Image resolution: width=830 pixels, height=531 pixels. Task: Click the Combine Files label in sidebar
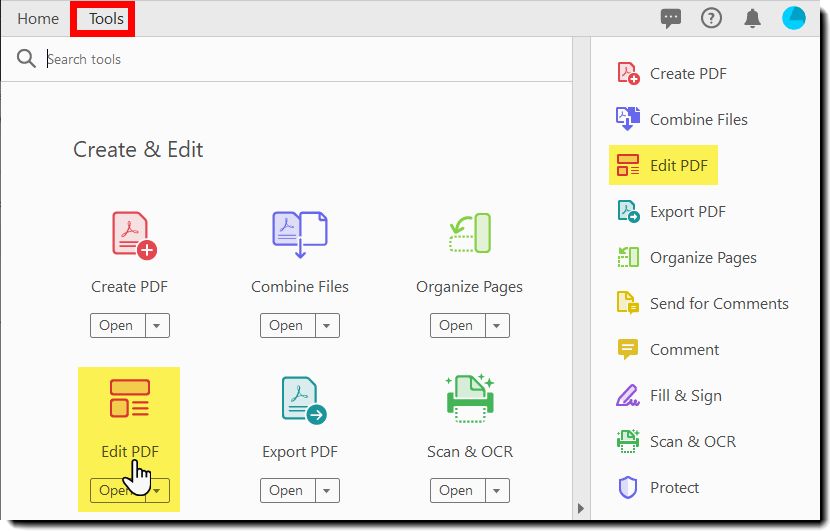[x=699, y=120]
